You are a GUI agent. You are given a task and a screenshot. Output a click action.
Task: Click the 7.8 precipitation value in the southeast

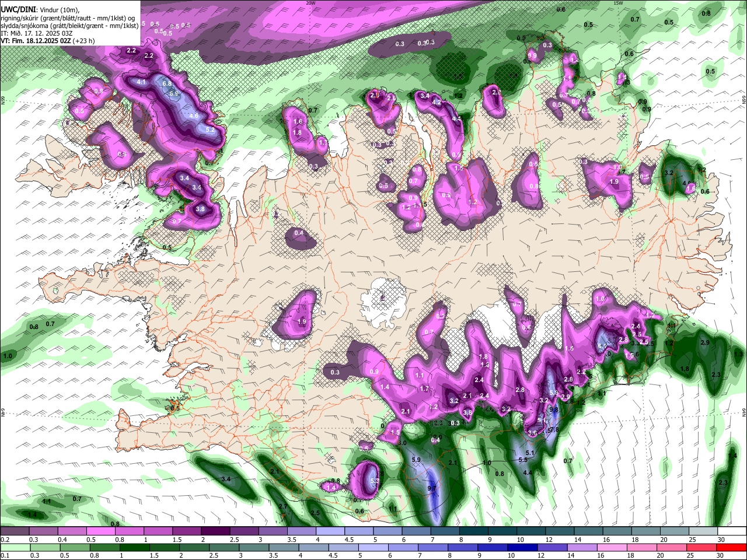coord(554,430)
